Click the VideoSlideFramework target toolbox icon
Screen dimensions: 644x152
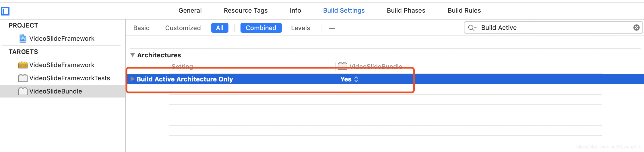(23, 65)
